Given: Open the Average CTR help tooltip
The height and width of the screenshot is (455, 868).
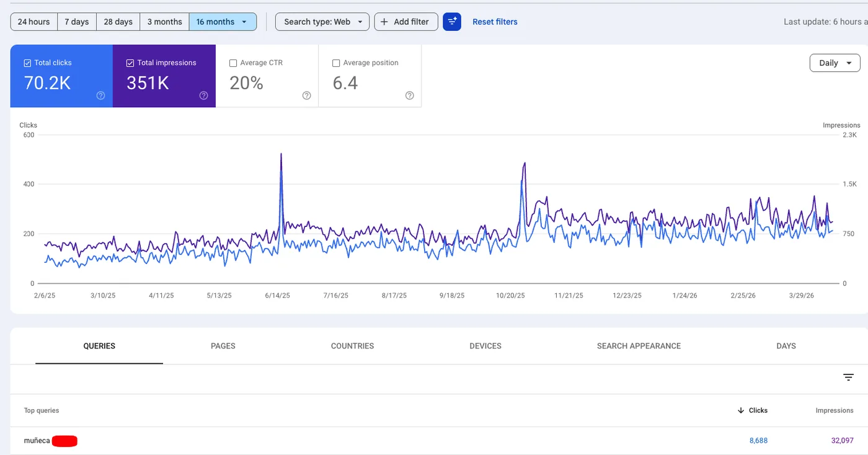Looking at the screenshot, I should pos(306,95).
